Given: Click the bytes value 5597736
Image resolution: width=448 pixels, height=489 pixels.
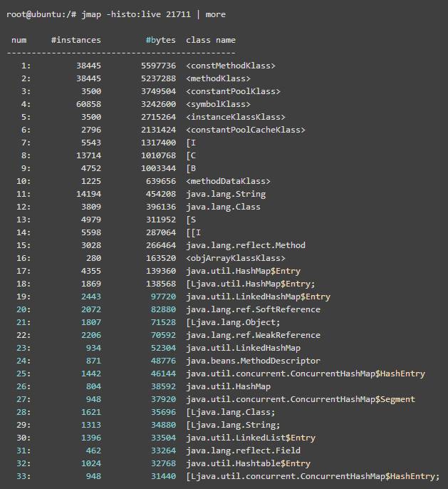Looking at the screenshot, I should [x=158, y=66].
